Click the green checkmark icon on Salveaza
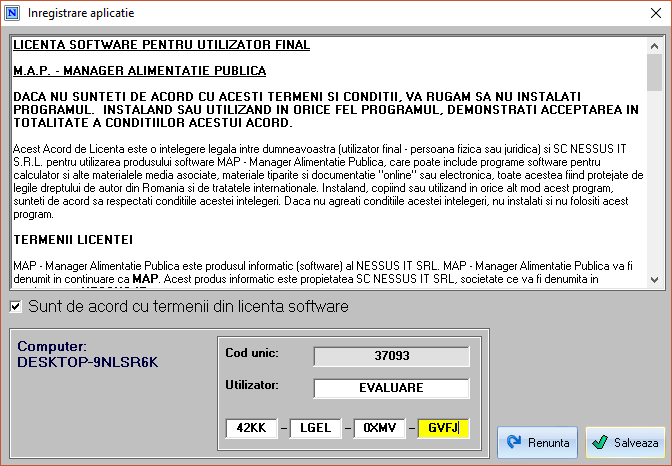Image resolution: width=672 pixels, height=466 pixels. click(x=600, y=442)
